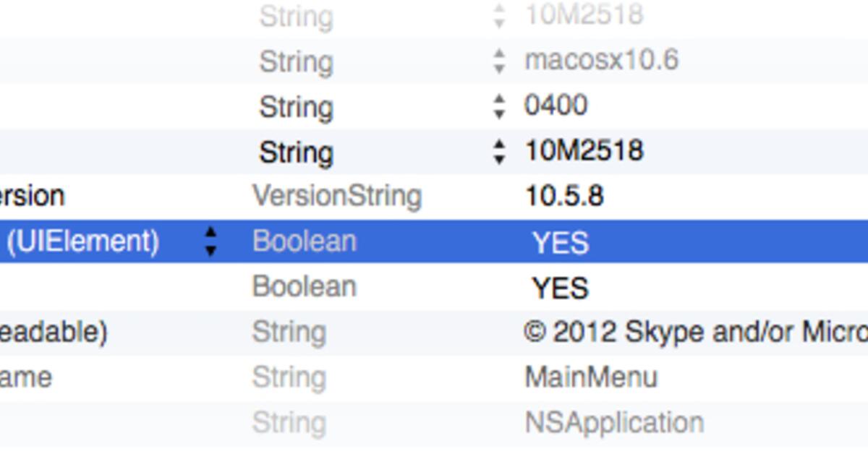Image resolution: width=868 pixels, height=454 pixels.
Task: Click YES value in the unhighlighted Boolean row
Action: pyautogui.click(x=561, y=288)
